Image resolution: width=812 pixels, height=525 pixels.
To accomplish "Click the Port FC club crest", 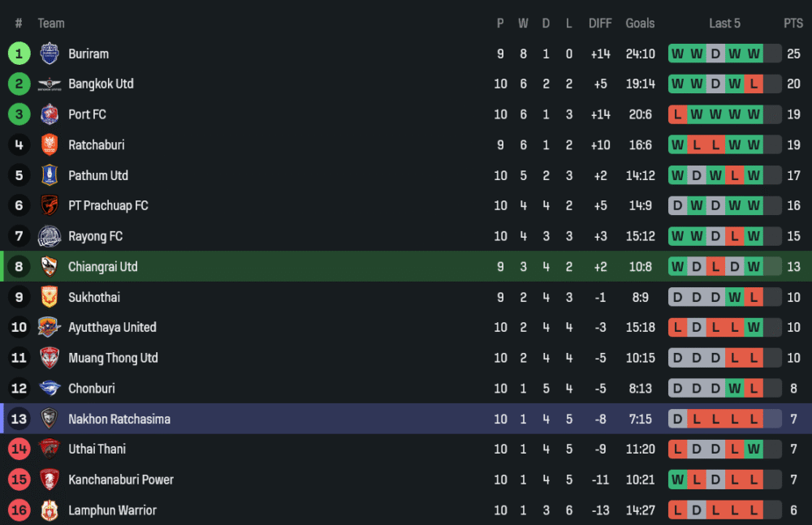I will pos(50,114).
